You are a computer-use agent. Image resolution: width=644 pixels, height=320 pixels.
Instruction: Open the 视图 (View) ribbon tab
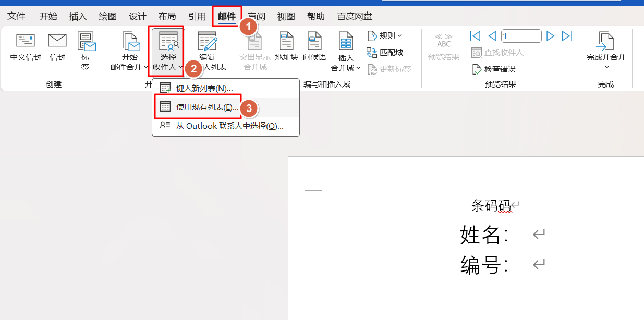[x=286, y=16]
